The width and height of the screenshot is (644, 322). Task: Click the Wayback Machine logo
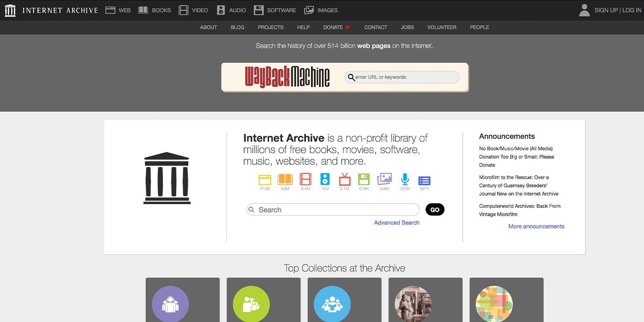pos(287,77)
